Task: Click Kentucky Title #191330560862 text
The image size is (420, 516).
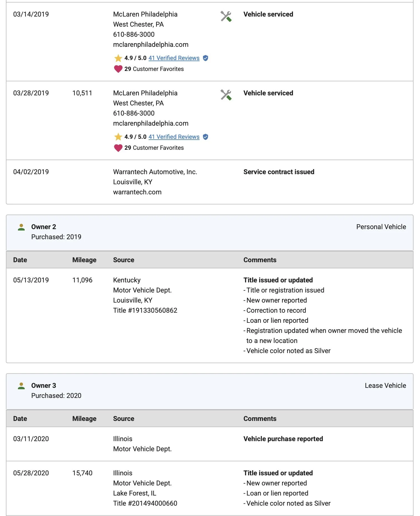Action: click(145, 310)
